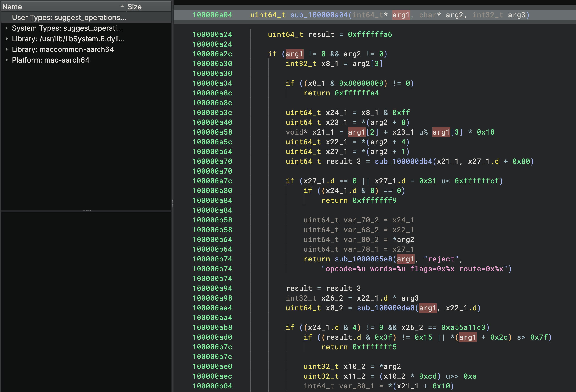Click variable x10_2 in uint32_t declaration
The image size is (576, 392).
(x=354, y=366)
